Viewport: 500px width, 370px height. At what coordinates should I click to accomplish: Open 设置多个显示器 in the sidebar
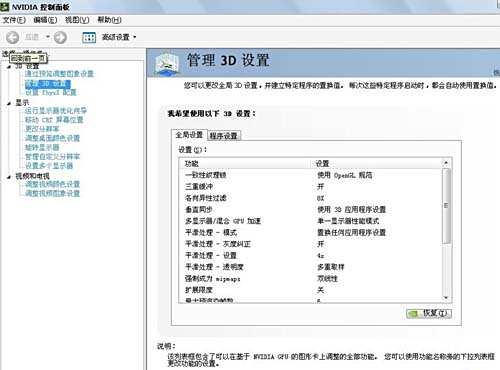point(49,166)
